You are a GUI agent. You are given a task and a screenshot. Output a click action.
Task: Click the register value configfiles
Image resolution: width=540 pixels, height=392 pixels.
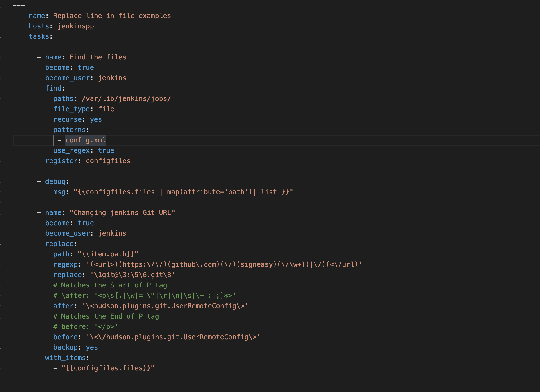(108, 161)
